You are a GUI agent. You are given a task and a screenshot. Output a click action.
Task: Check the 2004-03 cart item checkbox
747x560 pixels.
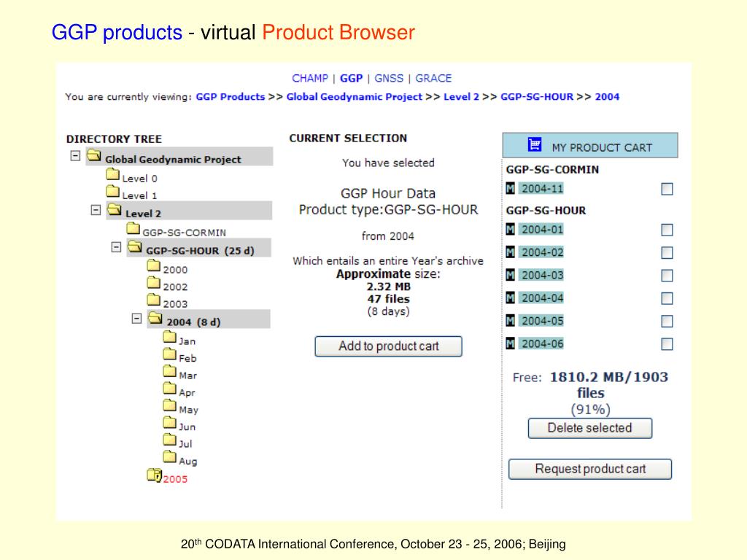click(x=667, y=276)
